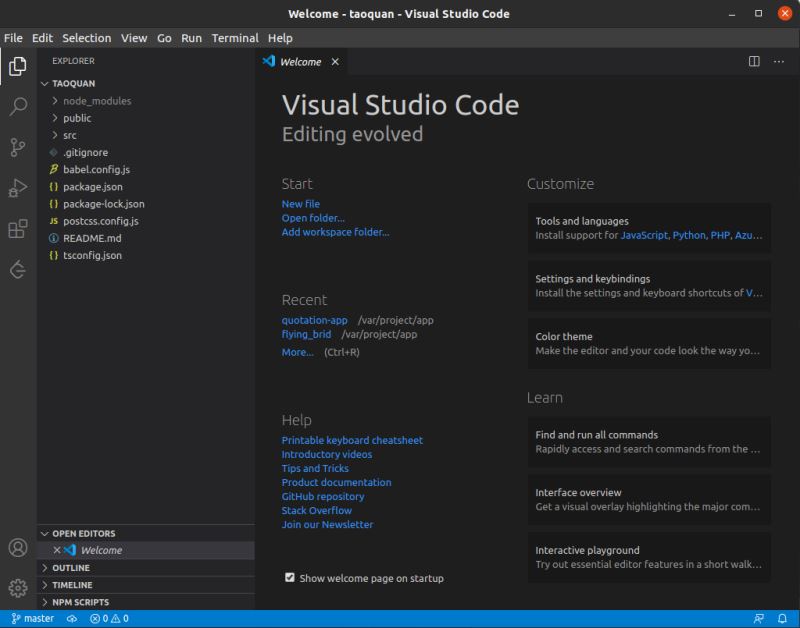The width and height of the screenshot is (800, 628).
Task: Open the quotation-app recent project
Action: click(314, 320)
